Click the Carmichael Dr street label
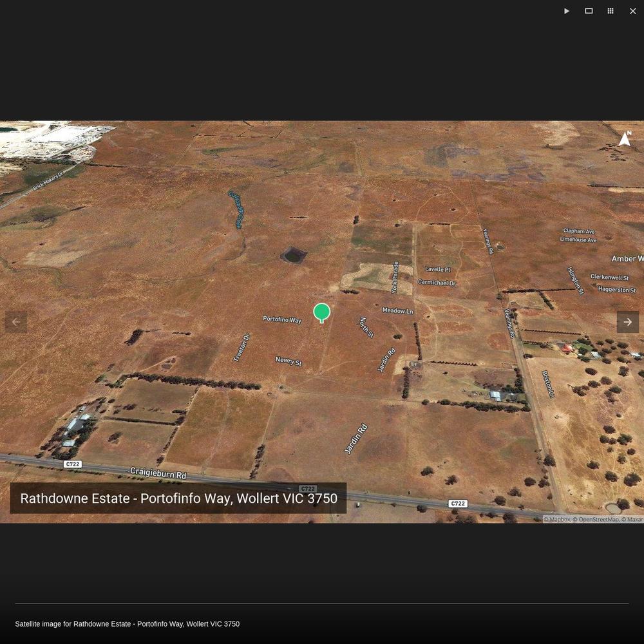This screenshot has width=644, height=644. tap(437, 283)
